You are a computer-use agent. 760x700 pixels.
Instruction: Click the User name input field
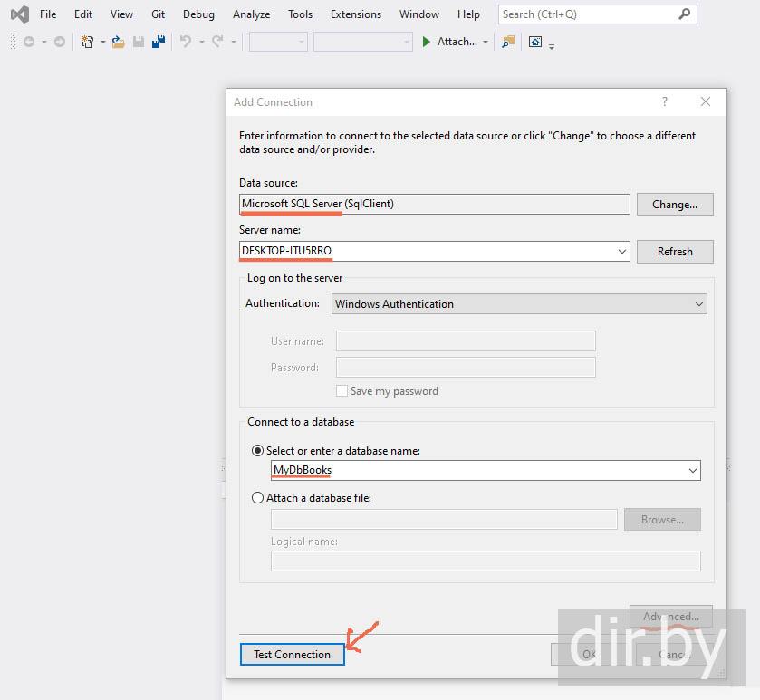(x=466, y=341)
